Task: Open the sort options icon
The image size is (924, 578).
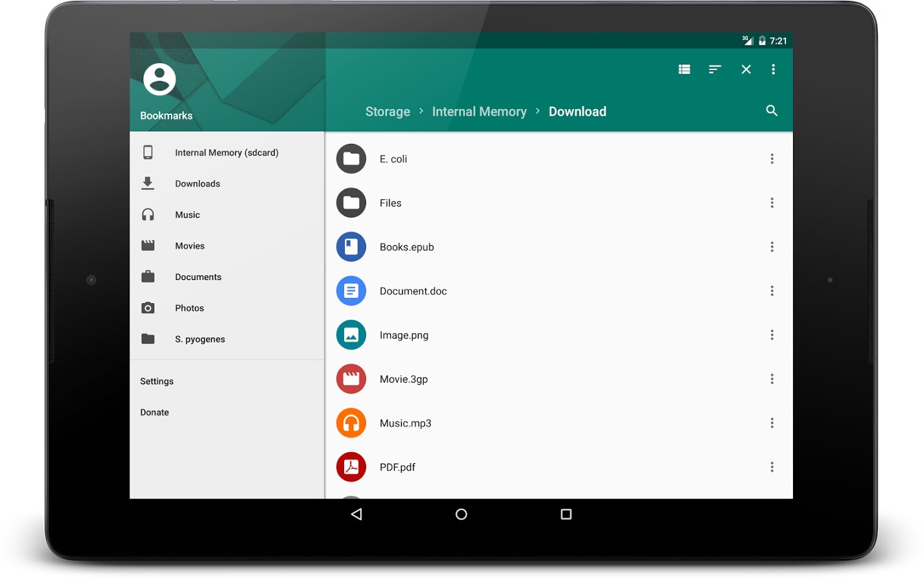Action: (715, 69)
